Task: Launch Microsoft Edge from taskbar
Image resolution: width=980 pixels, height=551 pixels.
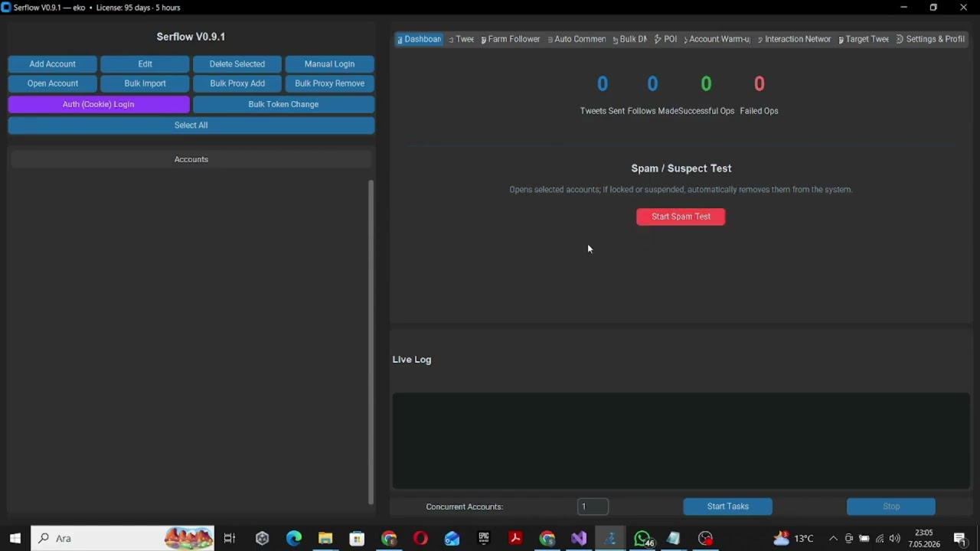Action: tap(294, 538)
